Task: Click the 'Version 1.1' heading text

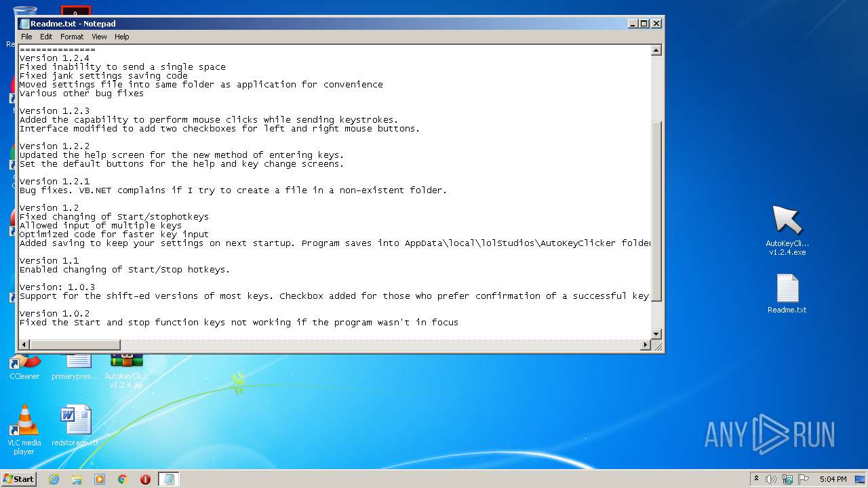Action: click(49, 261)
